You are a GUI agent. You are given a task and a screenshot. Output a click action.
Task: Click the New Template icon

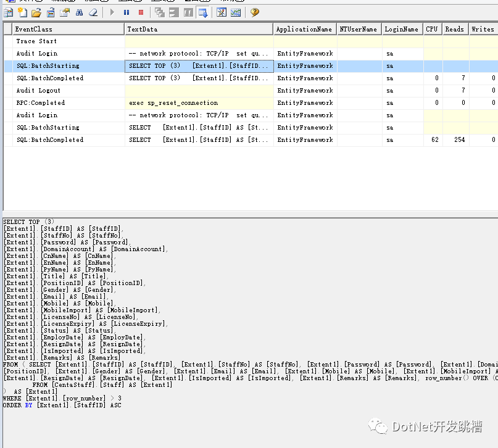coord(22,13)
